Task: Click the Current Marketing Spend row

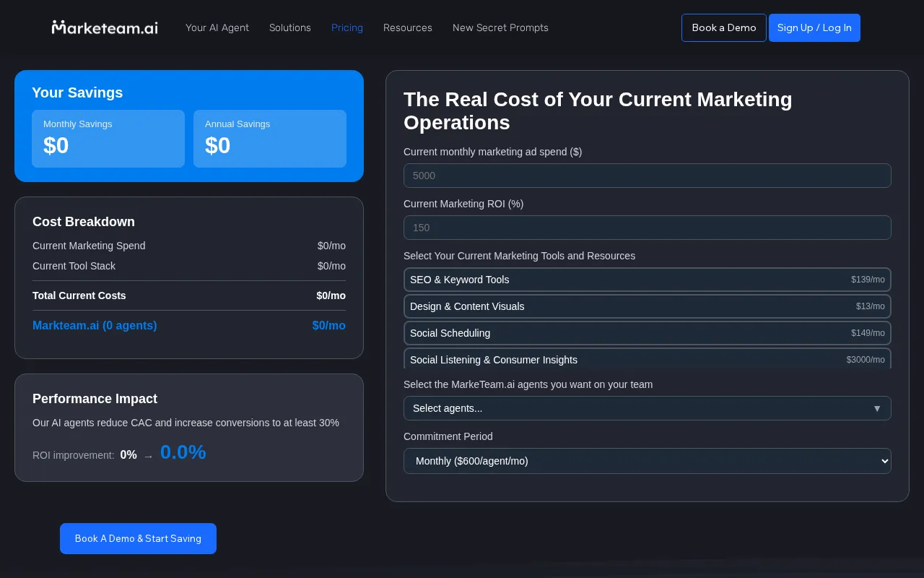Action: 189,246
